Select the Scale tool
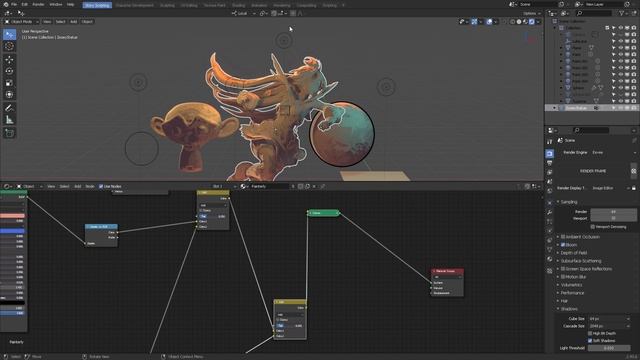Viewport: 640px width, 360px height. pyautogui.click(x=9, y=83)
